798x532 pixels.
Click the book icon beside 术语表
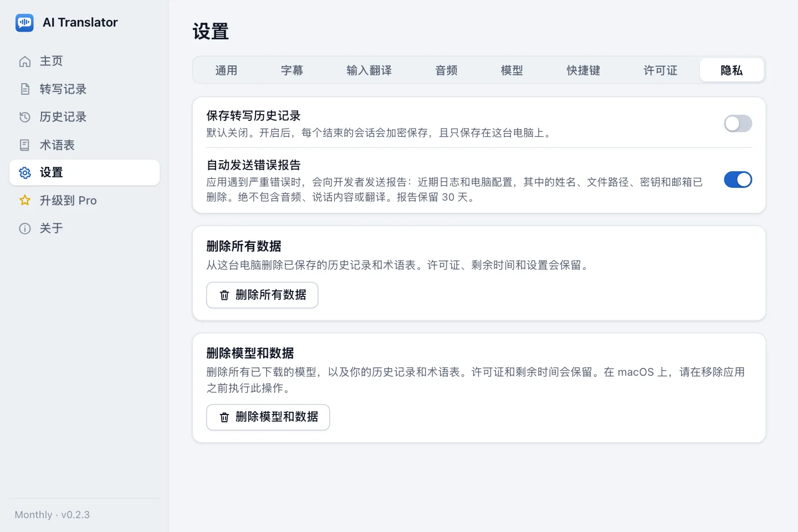pyautogui.click(x=25, y=145)
